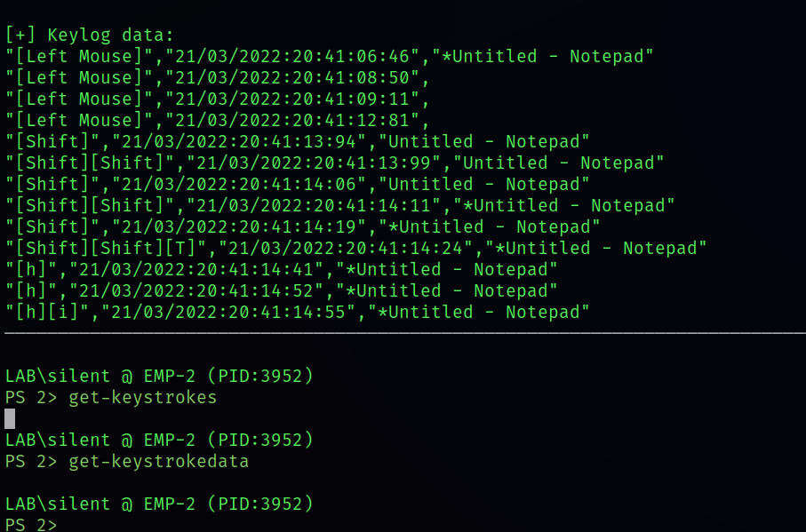This screenshot has width=806, height=532.
Task: Click the grey block cursor
Action: click(x=10, y=418)
